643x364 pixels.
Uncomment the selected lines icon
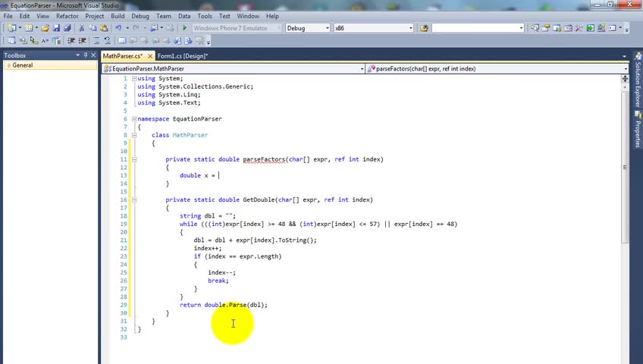(107, 41)
